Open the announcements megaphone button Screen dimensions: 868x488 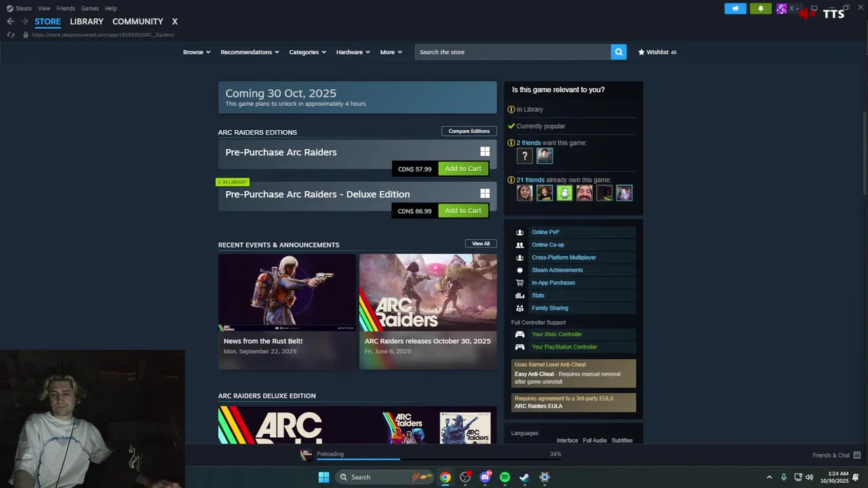pyautogui.click(x=735, y=9)
